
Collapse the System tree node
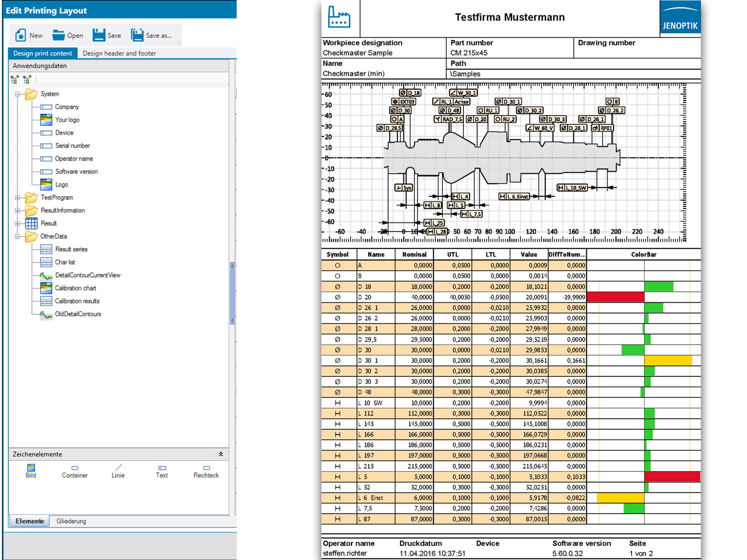click(17, 94)
